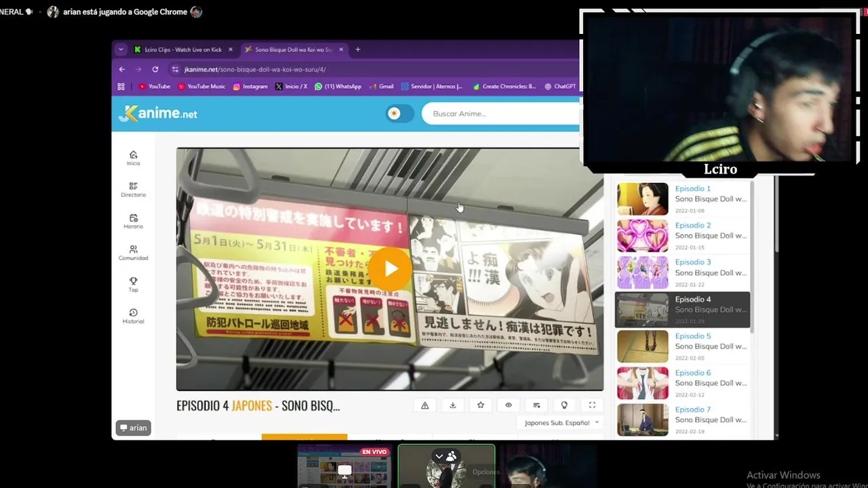Open Chrome tab search dropdown arrow

(x=121, y=49)
